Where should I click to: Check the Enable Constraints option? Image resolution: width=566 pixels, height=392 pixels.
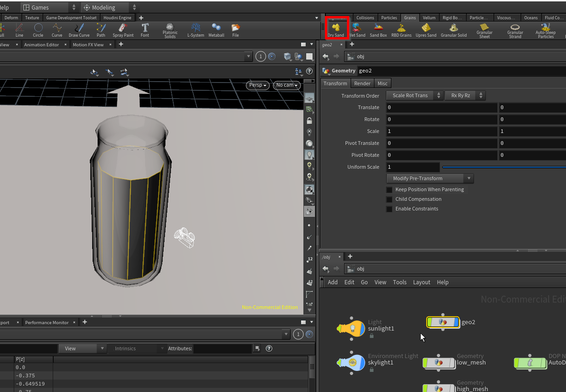pyautogui.click(x=390, y=209)
